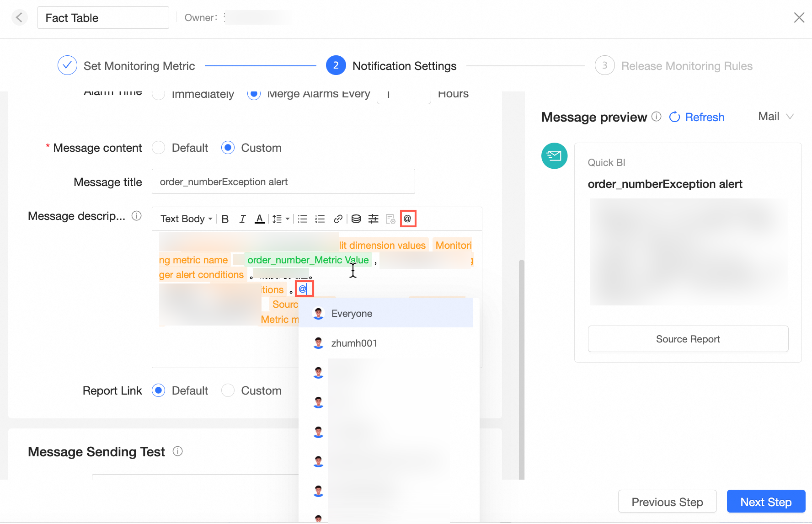Click the Message description info icon

point(137,216)
